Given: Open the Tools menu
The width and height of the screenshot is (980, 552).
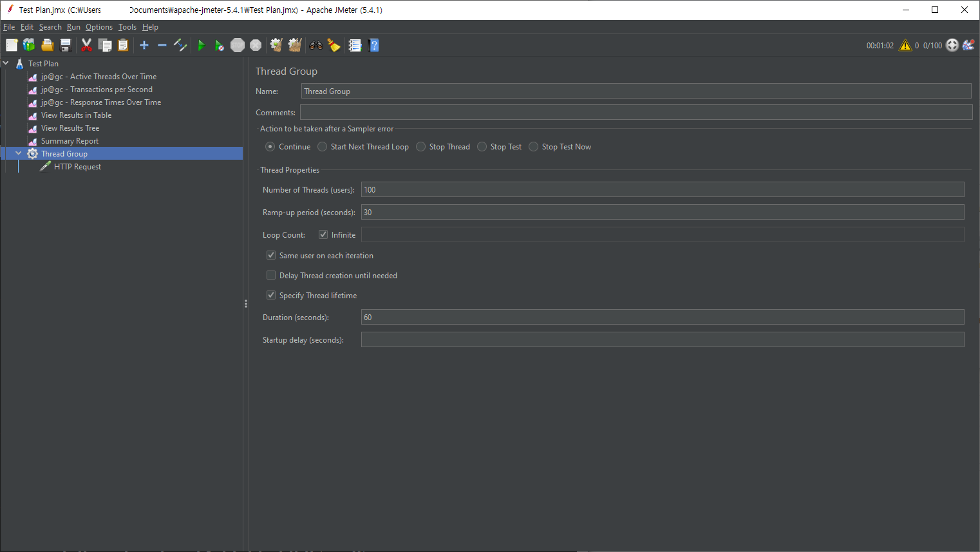Looking at the screenshot, I should coord(127,27).
